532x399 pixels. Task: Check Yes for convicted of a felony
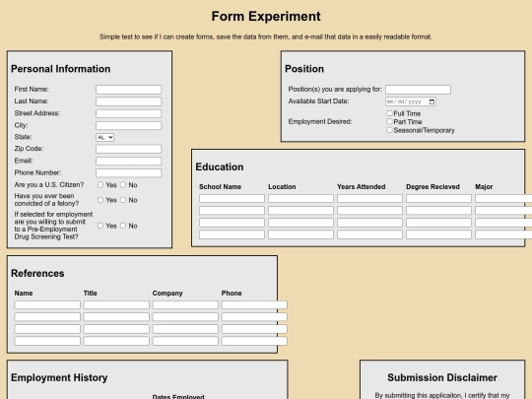tap(100, 200)
